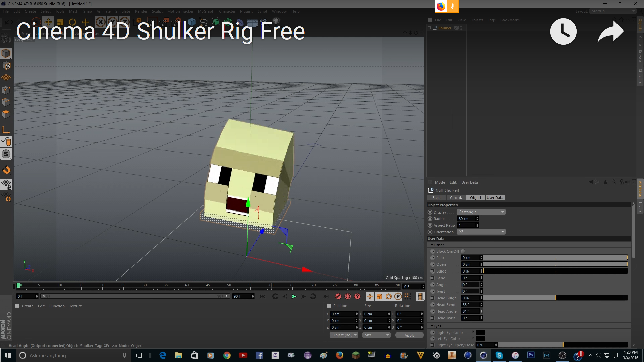Expand the Right Eye Color arrow

(x=473, y=332)
